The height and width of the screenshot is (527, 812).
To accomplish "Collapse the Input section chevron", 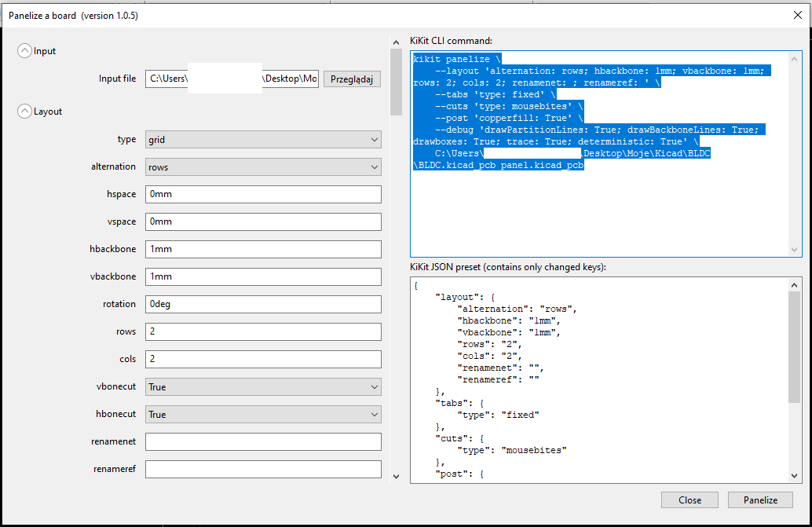I will tap(24, 51).
